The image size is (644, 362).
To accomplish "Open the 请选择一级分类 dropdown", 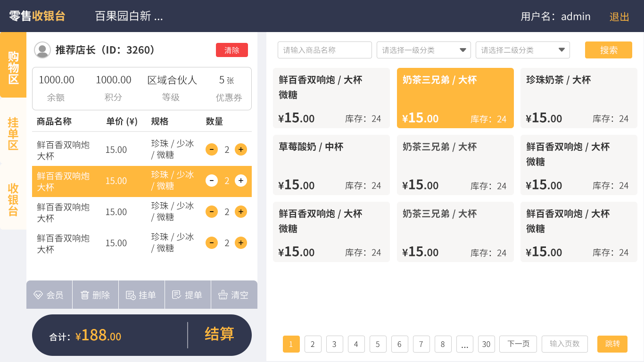I will click(x=423, y=50).
